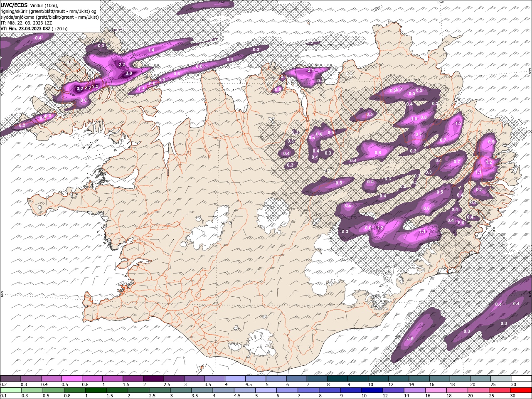Click the light pink 16 rain legend swatch
This screenshot has height=399, width=532.
436,390
